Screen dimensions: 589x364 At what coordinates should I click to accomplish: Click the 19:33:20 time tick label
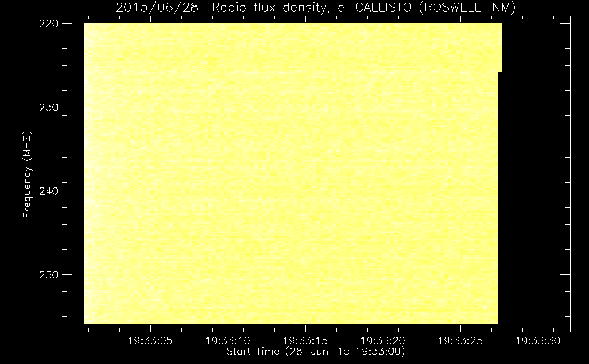(383, 341)
